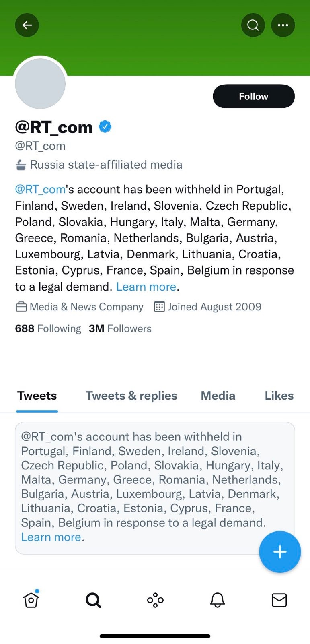Tap the blank profile avatar
Image resolution: width=310 pixels, height=644 pixels.
[x=40, y=84]
